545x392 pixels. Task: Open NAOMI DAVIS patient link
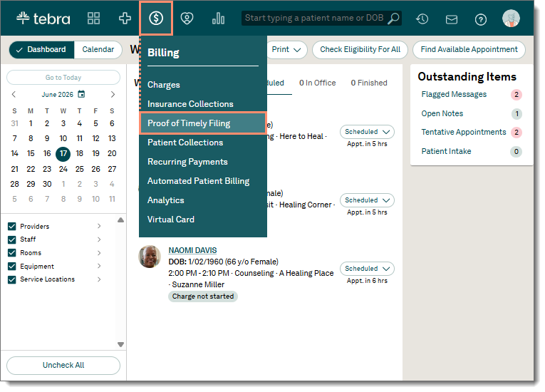pyautogui.click(x=192, y=250)
